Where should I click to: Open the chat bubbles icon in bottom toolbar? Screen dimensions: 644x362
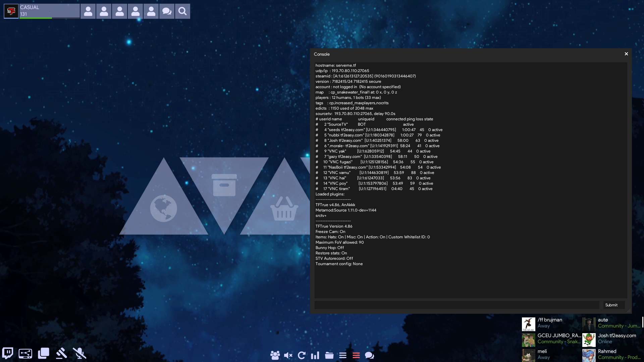[x=369, y=355]
